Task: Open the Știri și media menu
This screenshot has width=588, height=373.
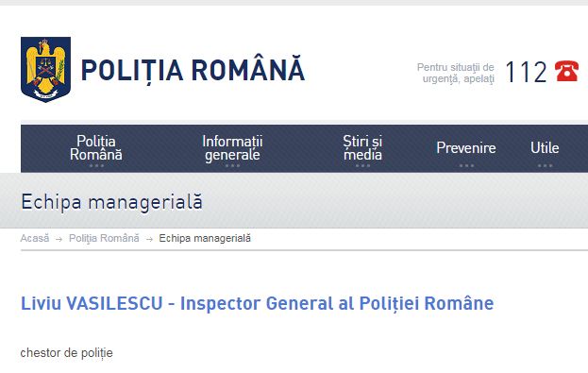Action: tap(362, 148)
